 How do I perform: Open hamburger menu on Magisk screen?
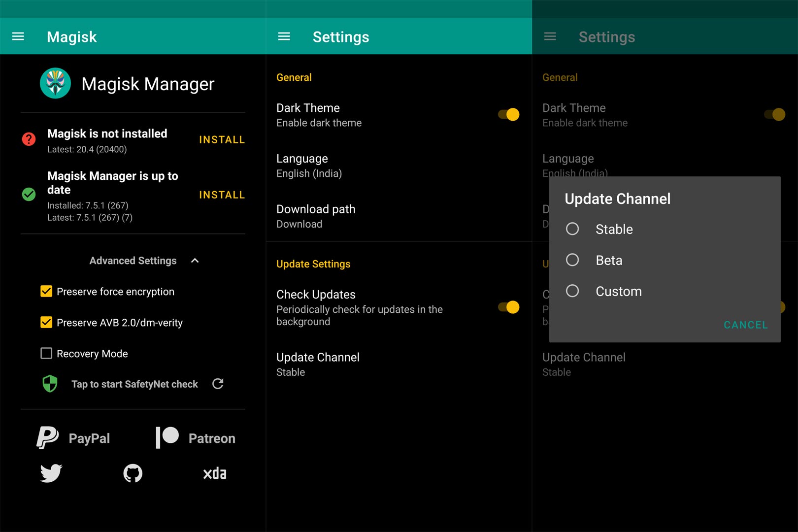click(x=18, y=36)
